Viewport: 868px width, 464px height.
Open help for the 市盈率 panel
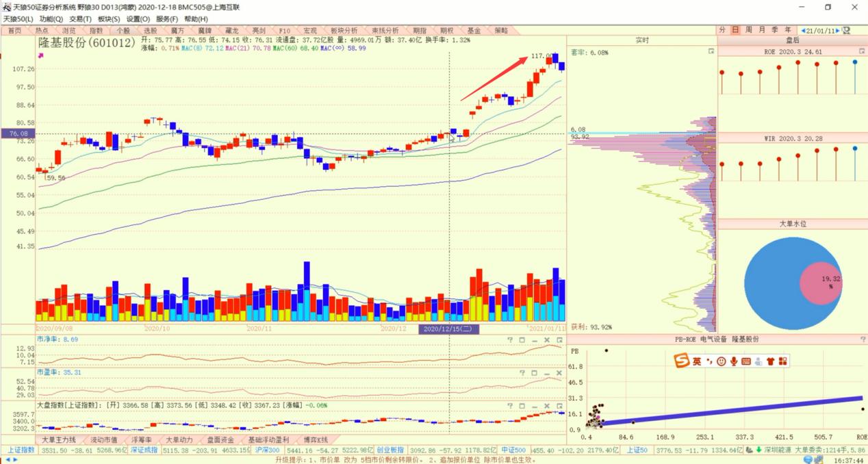click(522, 372)
